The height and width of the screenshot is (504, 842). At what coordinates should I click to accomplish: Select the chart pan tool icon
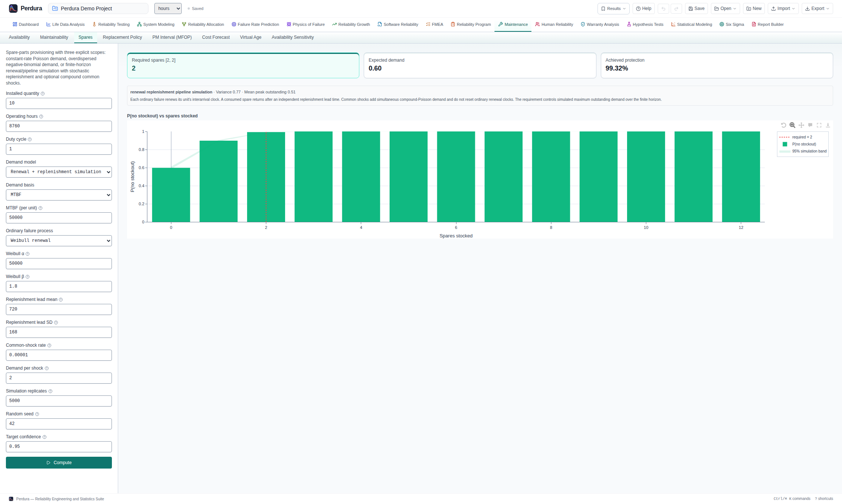click(x=801, y=125)
